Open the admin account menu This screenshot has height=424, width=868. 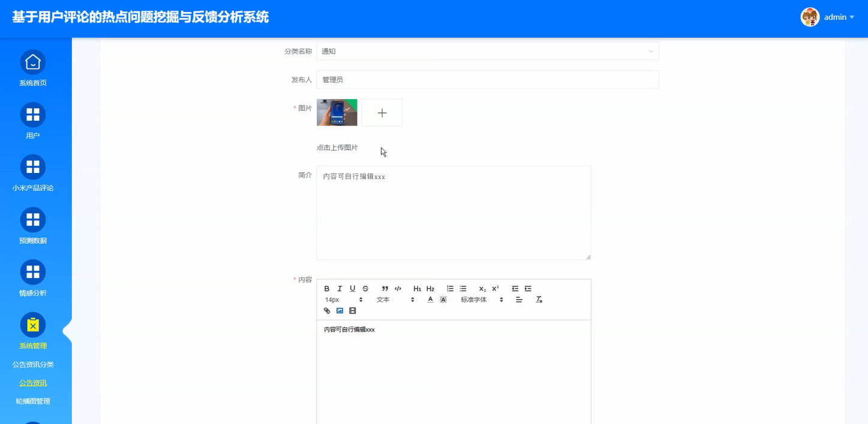834,17
